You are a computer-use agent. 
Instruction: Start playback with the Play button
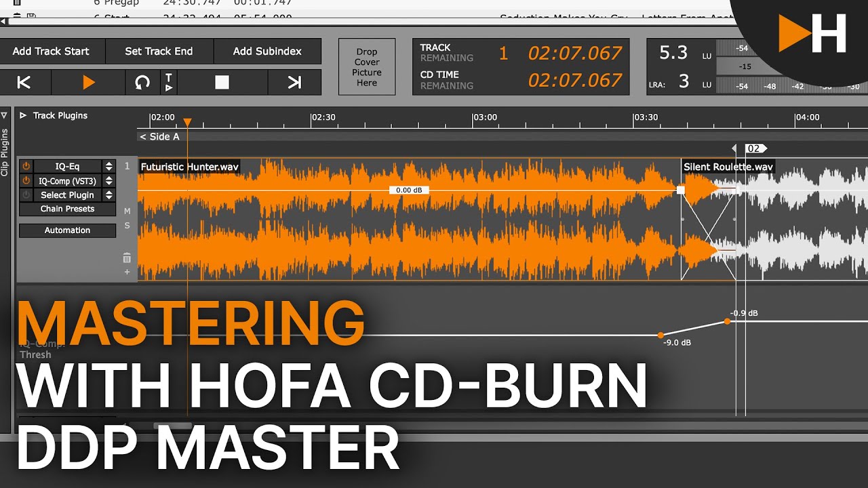88,83
